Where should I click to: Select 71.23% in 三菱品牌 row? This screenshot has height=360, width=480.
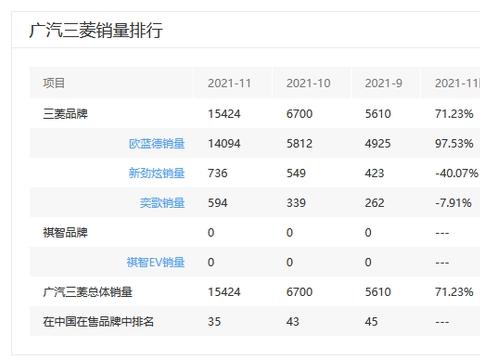coord(454,114)
